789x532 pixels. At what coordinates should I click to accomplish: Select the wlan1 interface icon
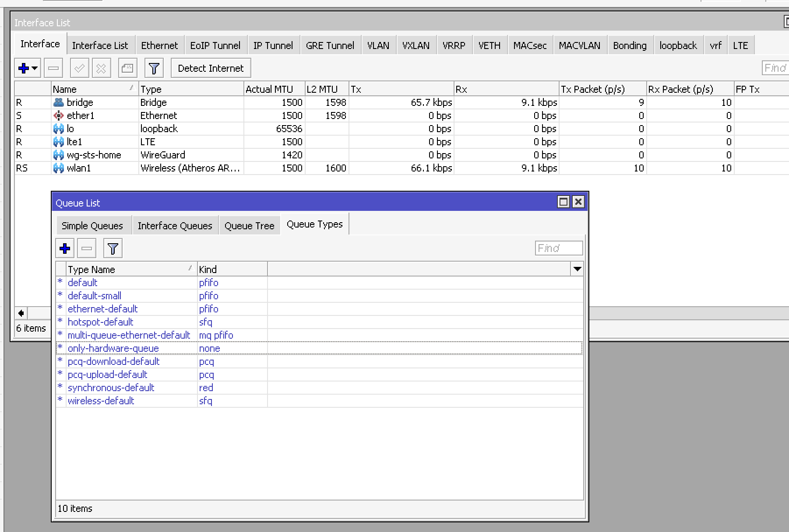[58, 168]
